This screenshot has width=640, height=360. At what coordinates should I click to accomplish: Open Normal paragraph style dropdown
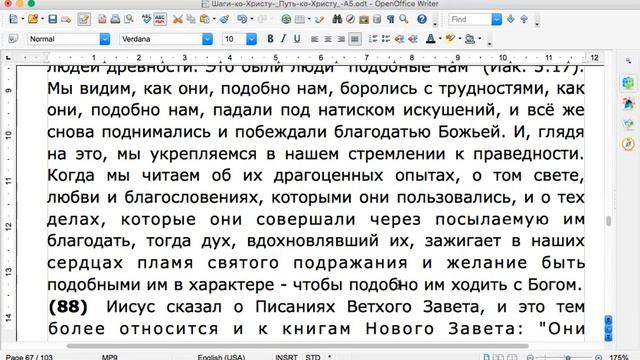(105, 39)
